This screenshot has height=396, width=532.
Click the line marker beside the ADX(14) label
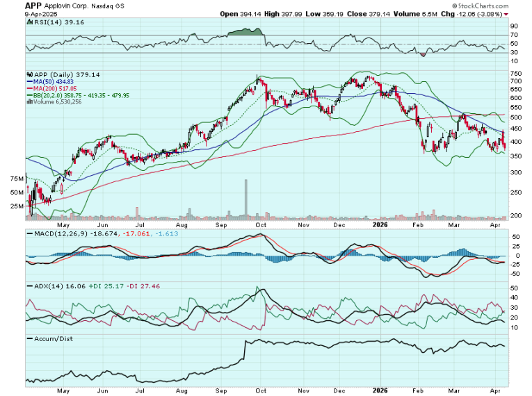click(29, 286)
